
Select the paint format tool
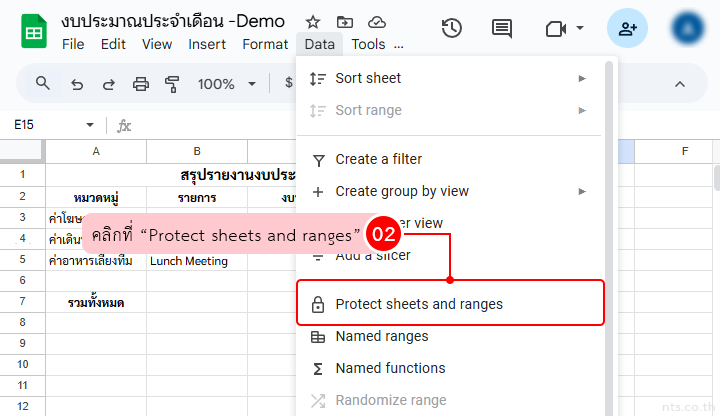coord(172,84)
